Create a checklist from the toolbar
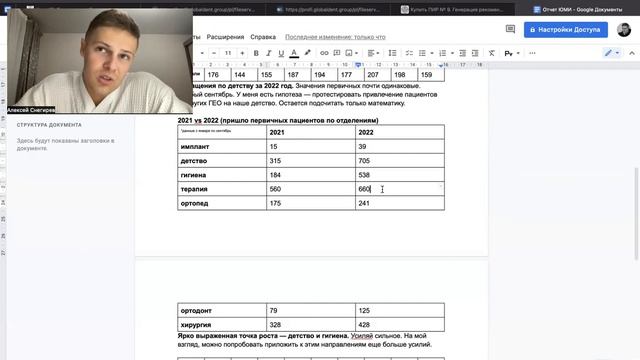Image resolution: width=640 pixels, height=360 pixels. coord(409,53)
